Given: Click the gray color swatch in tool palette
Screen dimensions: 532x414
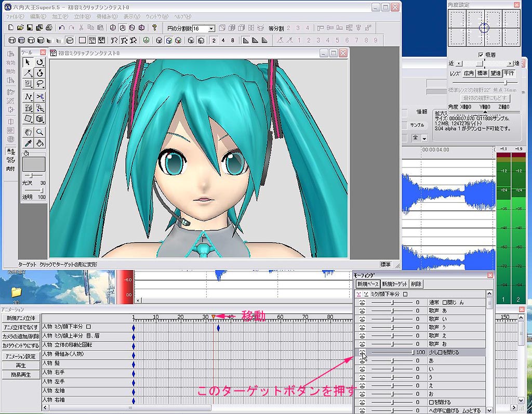Looking at the screenshot, I should click(33, 164).
